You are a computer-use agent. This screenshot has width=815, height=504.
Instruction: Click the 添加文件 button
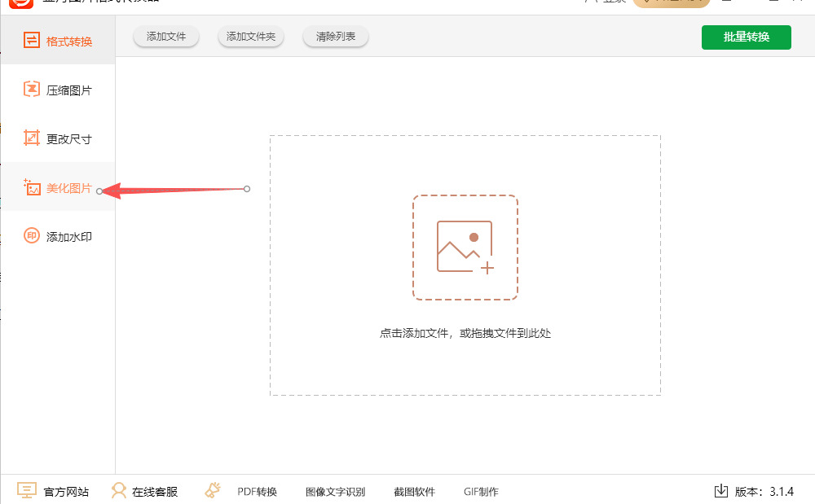pyautogui.click(x=165, y=37)
